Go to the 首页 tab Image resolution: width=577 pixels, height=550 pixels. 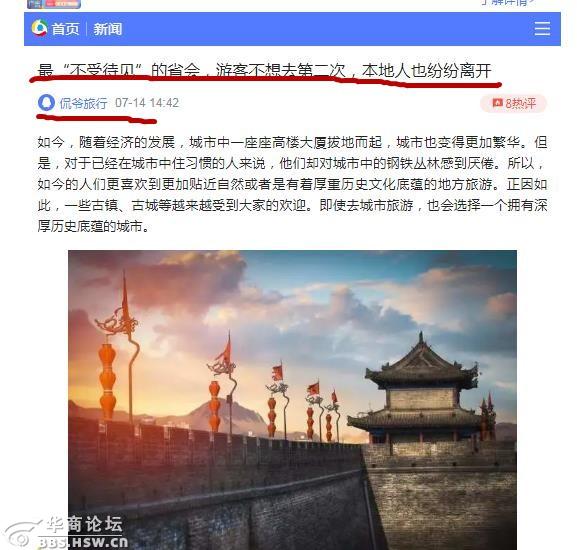pos(65,29)
